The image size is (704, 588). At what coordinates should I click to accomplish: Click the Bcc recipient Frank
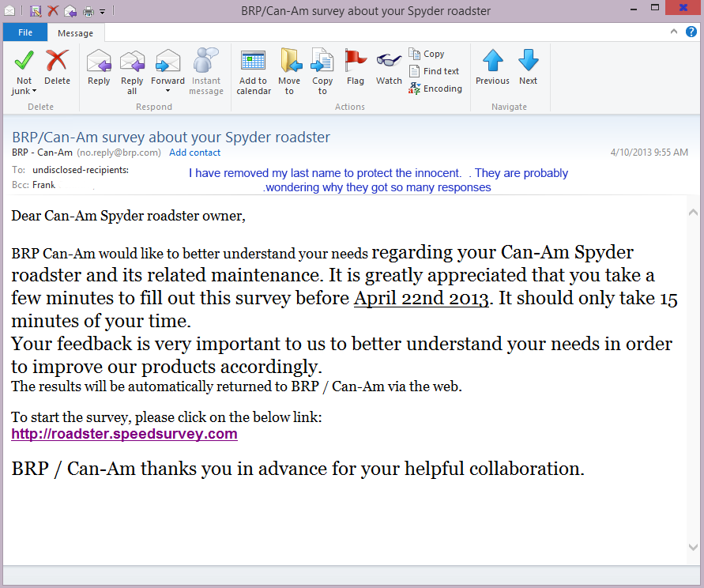click(43, 185)
